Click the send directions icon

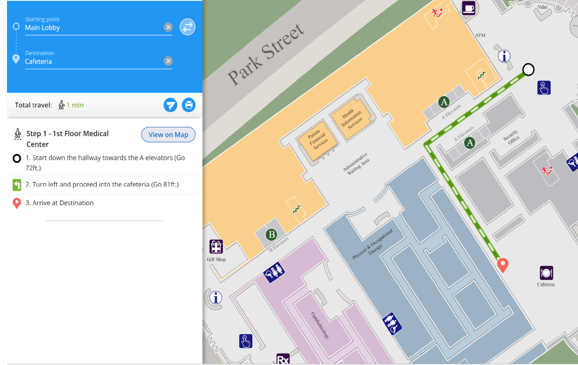coord(170,105)
